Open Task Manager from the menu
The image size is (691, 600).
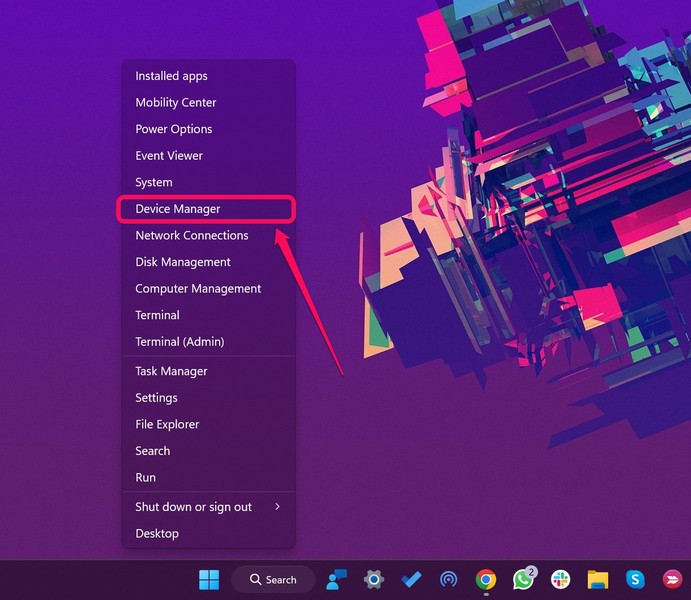pos(172,371)
